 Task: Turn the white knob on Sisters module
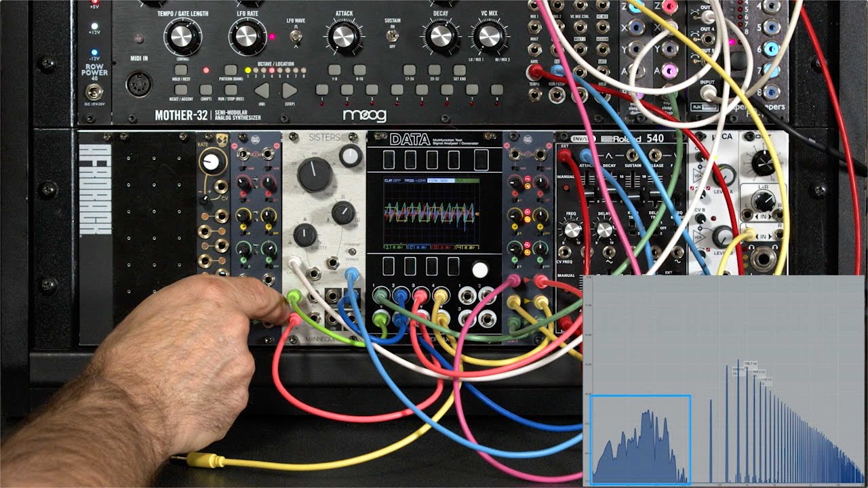tap(350, 156)
